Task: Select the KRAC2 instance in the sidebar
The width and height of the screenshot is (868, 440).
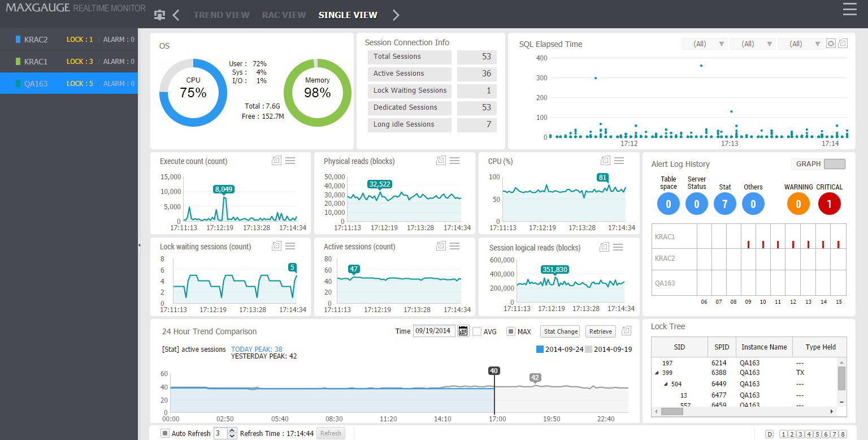Action: [x=69, y=40]
